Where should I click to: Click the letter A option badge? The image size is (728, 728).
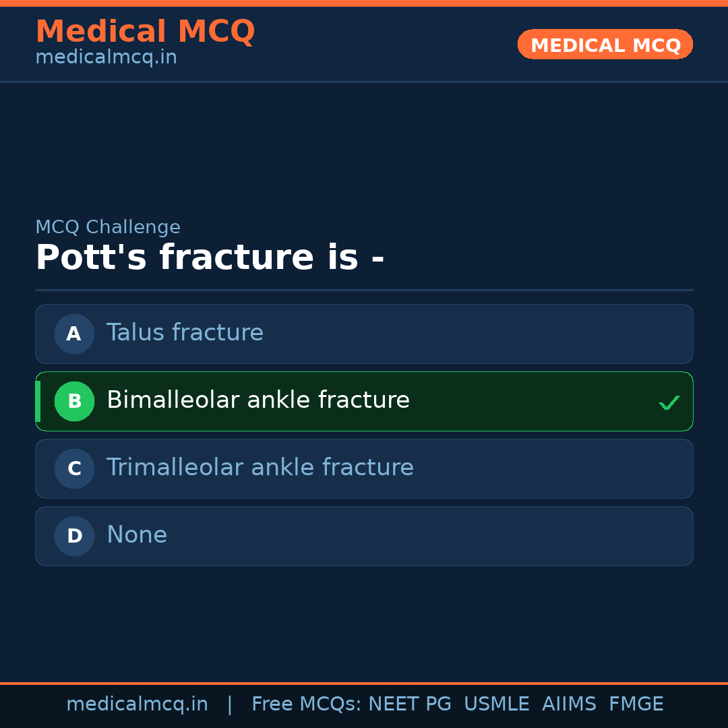[x=74, y=334]
